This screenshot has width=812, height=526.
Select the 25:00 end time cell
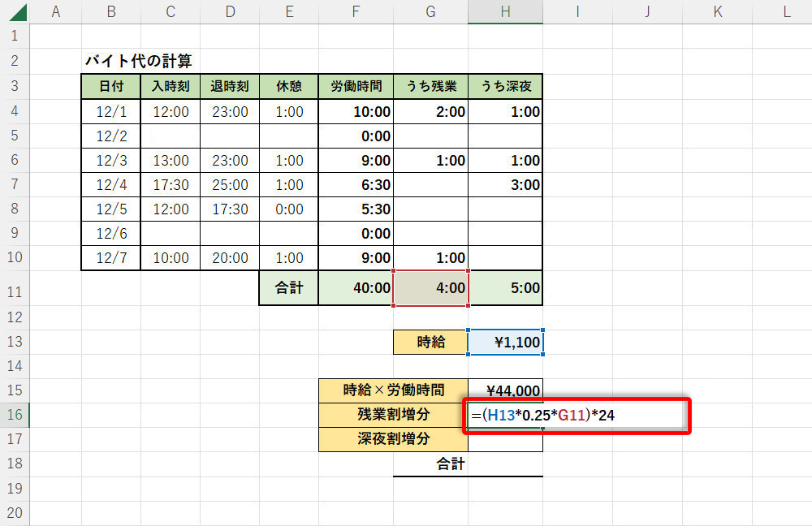[x=230, y=184]
